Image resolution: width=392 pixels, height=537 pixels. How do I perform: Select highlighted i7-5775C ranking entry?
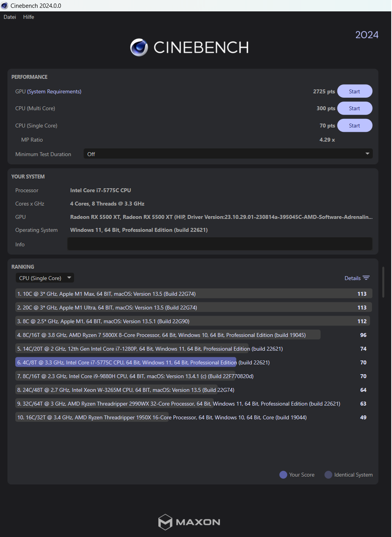click(194, 362)
